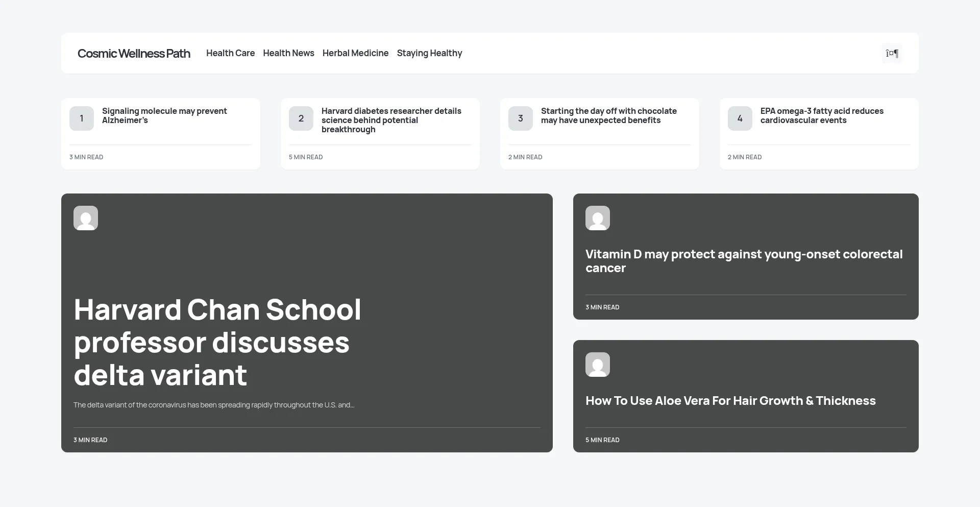Open EPA omega-3 fatty acid article
The width and height of the screenshot is (980, 507).
(821, 115)
